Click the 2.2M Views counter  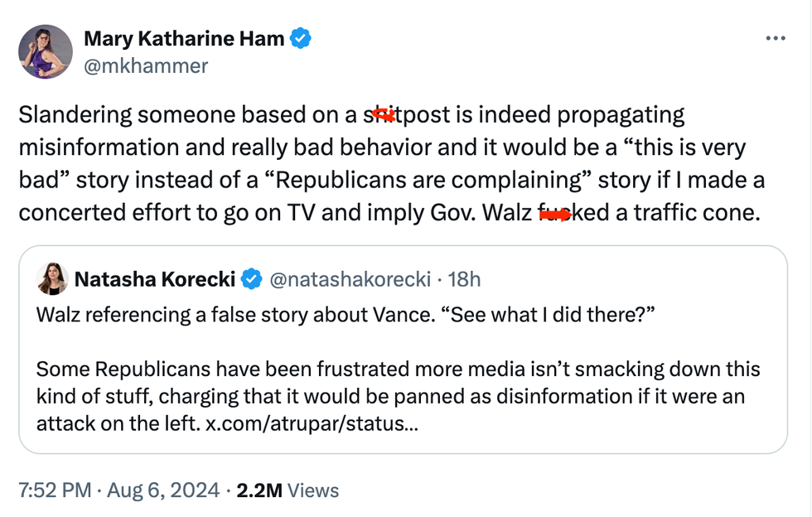(x=288, y=490)
